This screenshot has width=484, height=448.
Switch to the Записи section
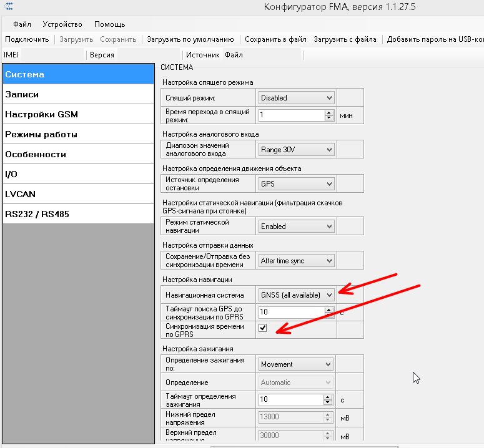[78, 94]
